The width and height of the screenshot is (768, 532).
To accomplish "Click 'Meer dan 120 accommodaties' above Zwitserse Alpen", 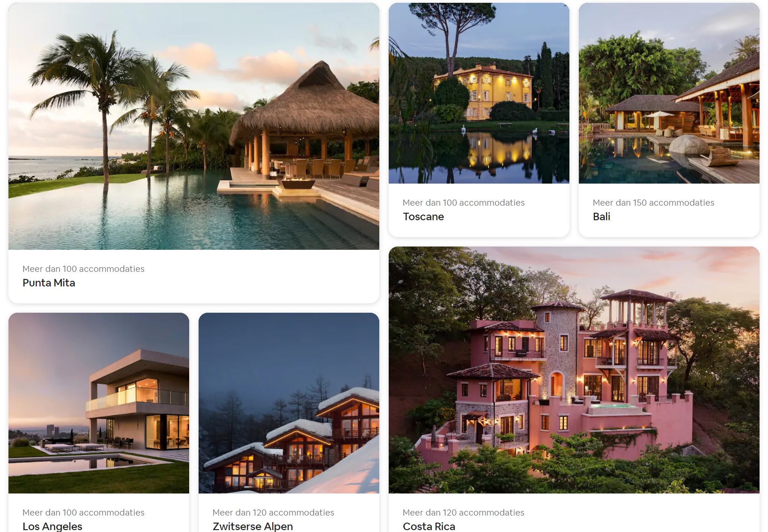I will point(273,512).
